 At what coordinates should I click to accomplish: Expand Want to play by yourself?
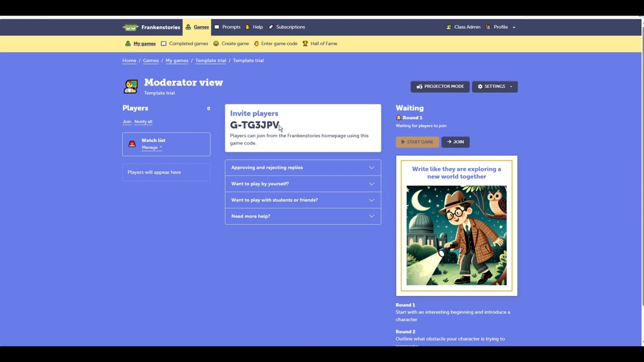303,184
